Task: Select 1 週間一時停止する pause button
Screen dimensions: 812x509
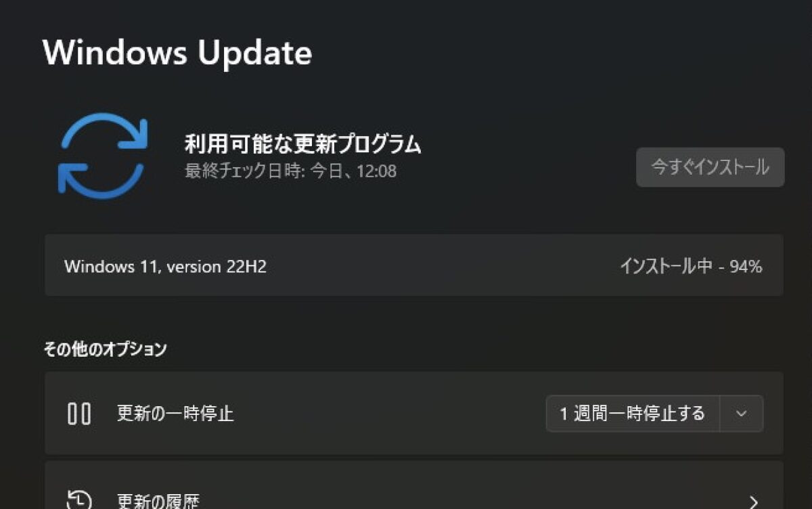Action: click(x=633, y=414)
